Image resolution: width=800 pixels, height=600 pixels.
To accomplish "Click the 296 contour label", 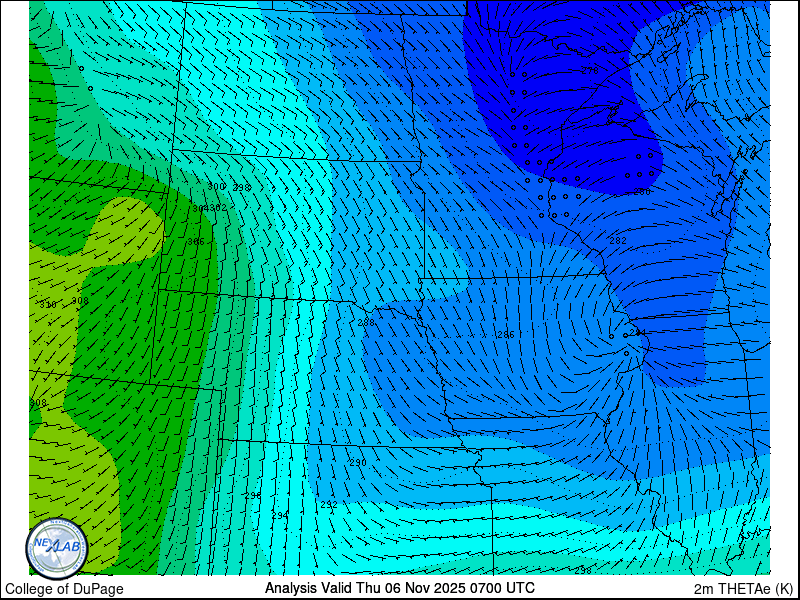I will pyautogui.click(x=253, y=495).
